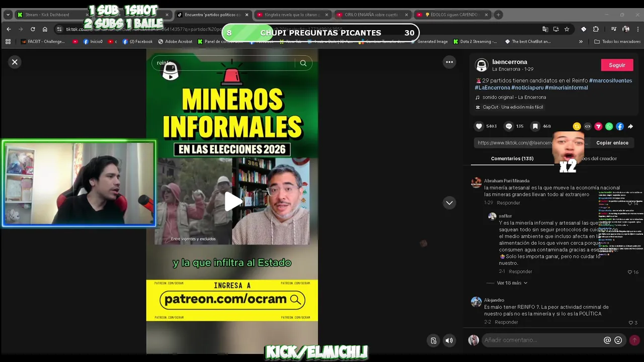
Task: Go to next video with down chevron
Action: pyautogui.click(x=449, y=203)
